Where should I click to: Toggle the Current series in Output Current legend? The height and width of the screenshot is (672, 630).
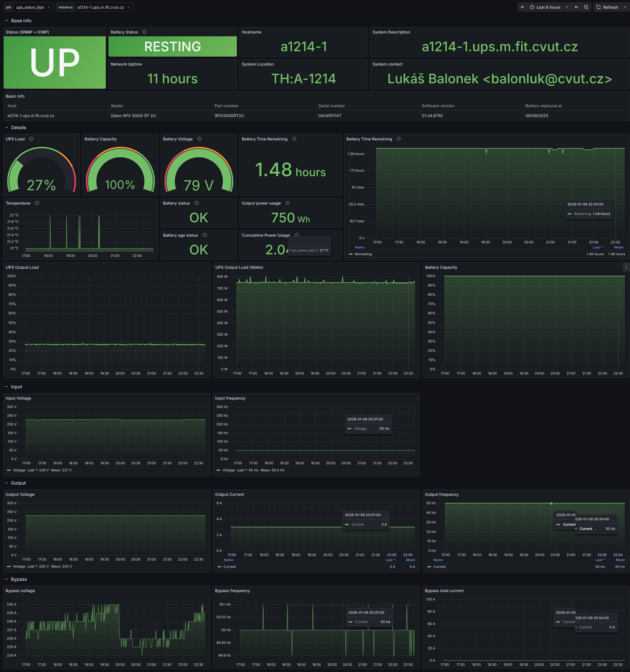(230, 566)
